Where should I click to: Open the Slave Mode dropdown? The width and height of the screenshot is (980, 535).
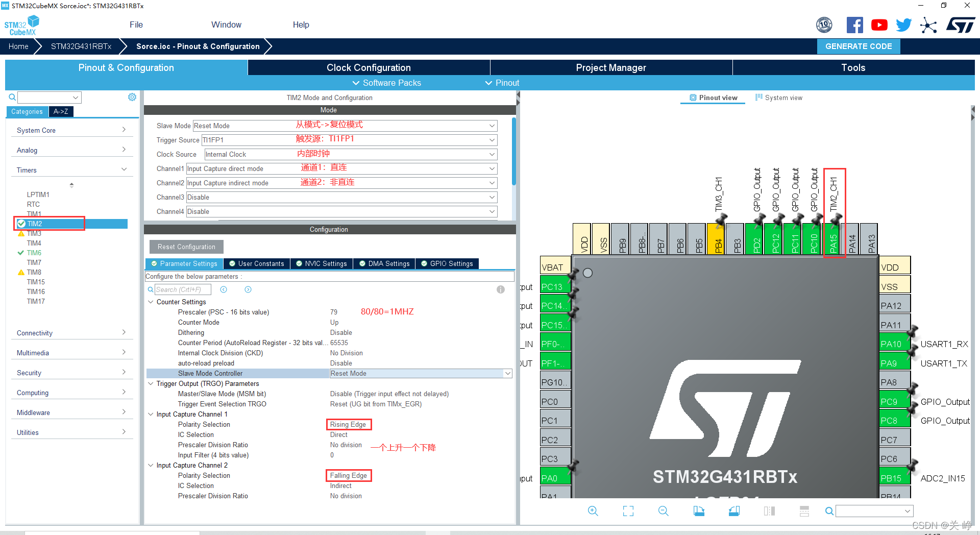click(345, 126)
